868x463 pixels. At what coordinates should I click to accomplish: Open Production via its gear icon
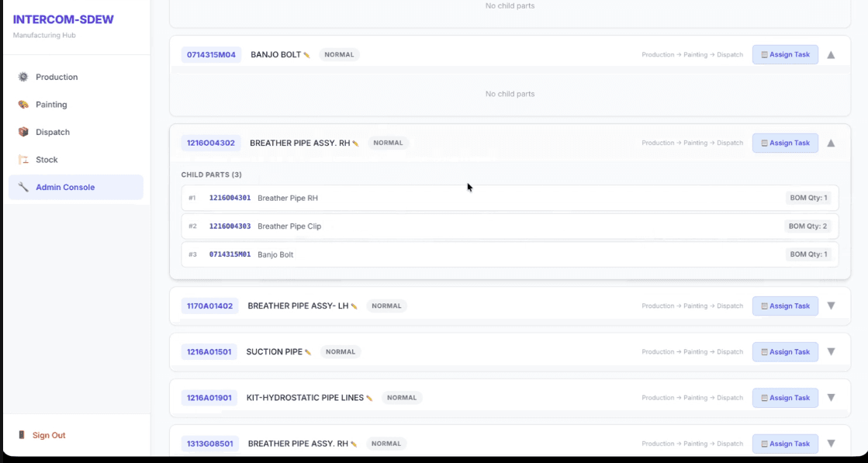coord(22,77)
